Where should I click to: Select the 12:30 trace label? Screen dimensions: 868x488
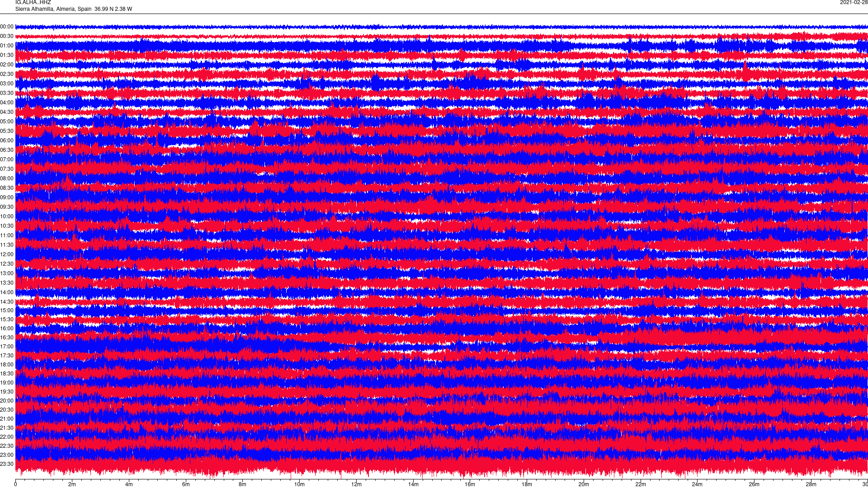pos(7,264)
